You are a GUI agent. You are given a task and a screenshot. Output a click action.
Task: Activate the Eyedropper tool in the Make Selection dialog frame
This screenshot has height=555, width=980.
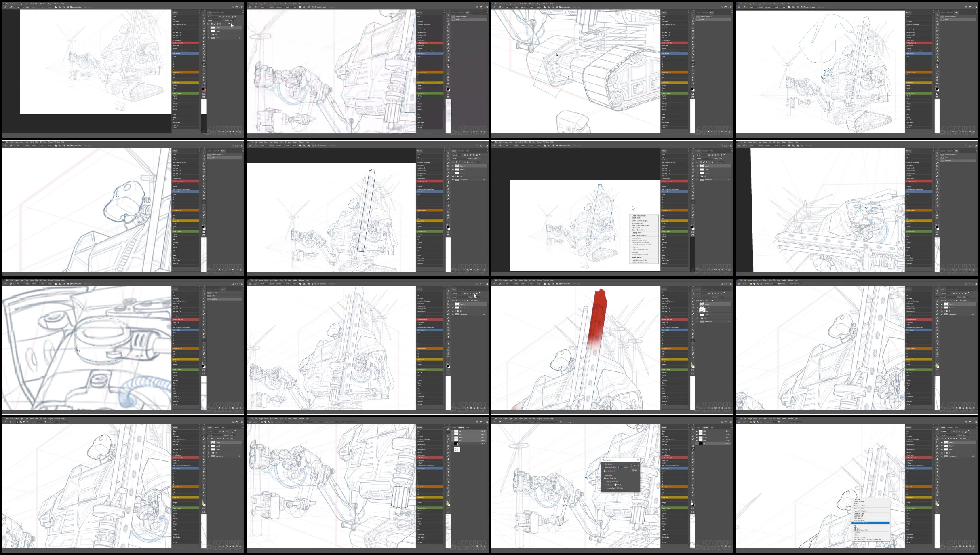tap(693, 449)
